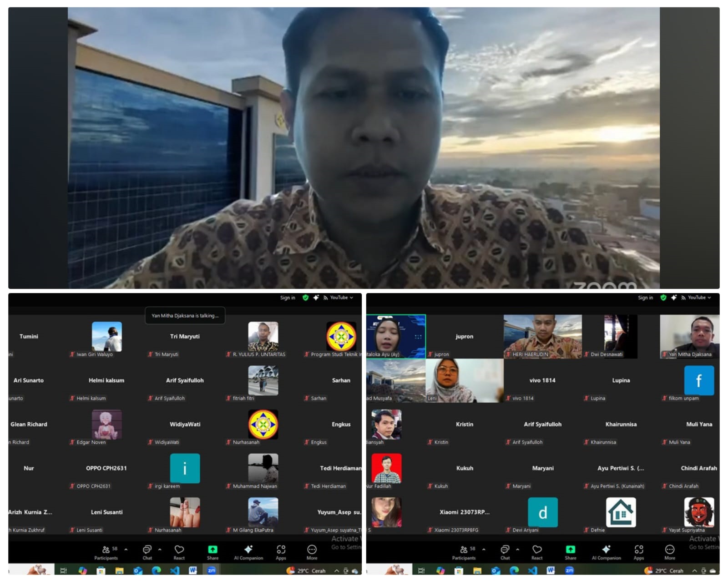Image resolution: width=728 pixels, height=582 pixels.
Task: Open More options in left Zoom window
Action: click(x=312, y=552)
